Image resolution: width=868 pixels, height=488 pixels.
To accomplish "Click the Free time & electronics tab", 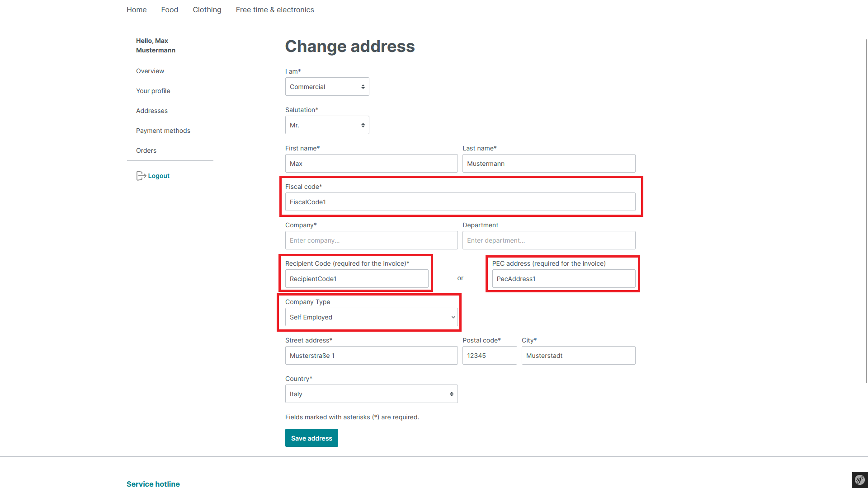I will [275, 9].
